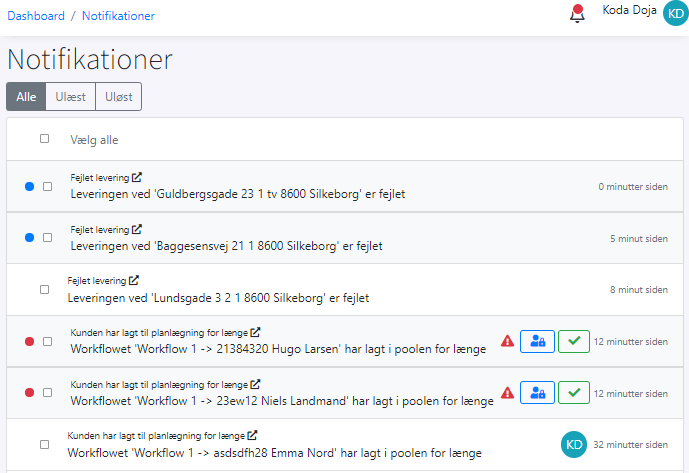
Task: Open 'Fejlet levering' title on Baggesensvej row
Action: click(x=100, y=229)
